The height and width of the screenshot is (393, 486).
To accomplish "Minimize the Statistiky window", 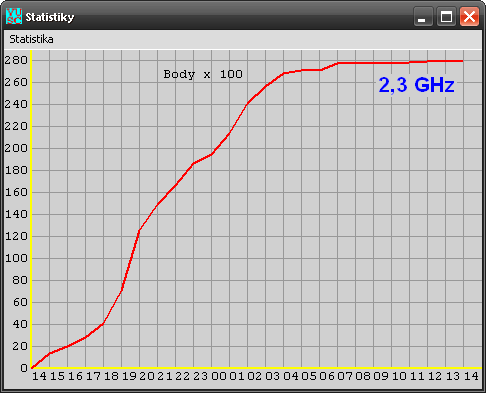I will coord(423,16).
